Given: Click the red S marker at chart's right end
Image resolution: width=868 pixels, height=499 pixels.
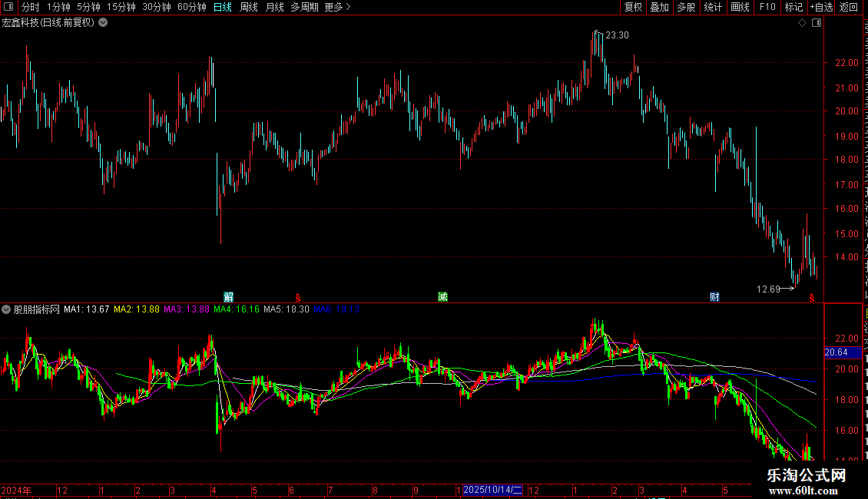Looking at the screenshot, I should pos(811,298).
